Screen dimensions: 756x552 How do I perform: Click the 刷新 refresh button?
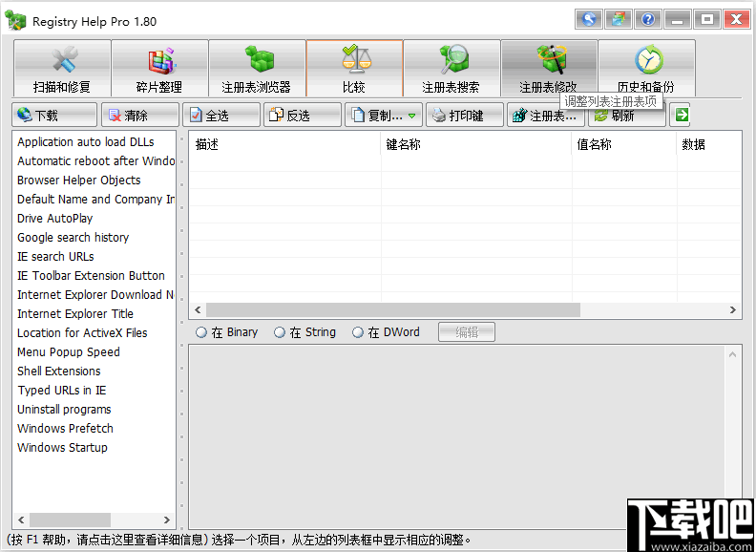[x=627, y=115]
